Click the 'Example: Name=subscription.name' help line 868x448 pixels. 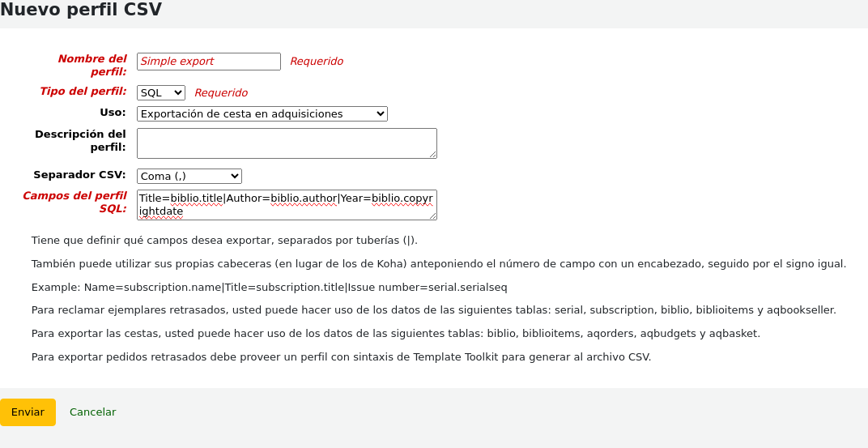[269, 288]
